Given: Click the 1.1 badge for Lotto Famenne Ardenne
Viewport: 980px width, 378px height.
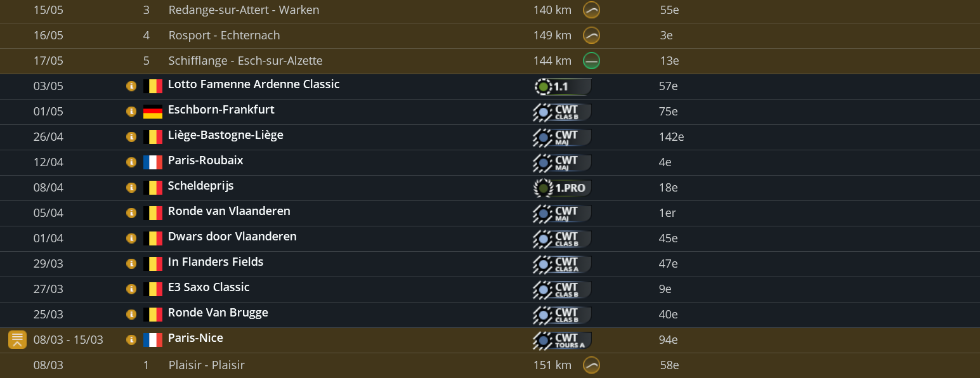Looking at the screenshot, I should [563, 86].
